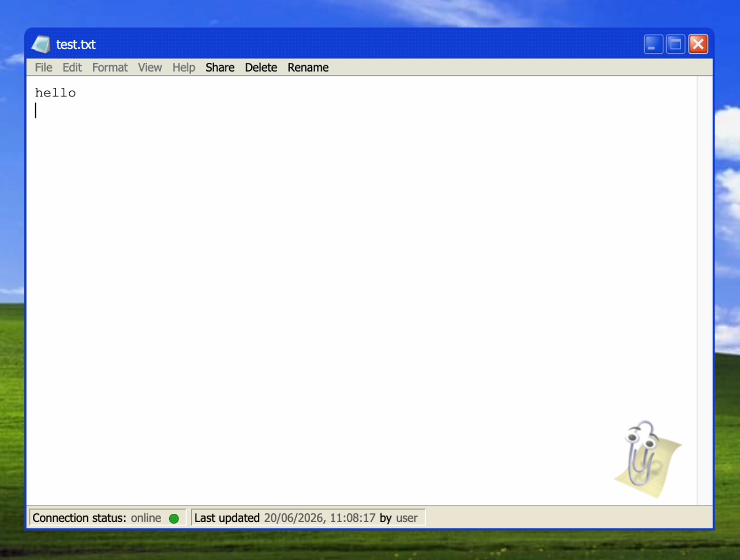Place cursor on the second text line
This screenshot has width=740, height=560.
tap(361, 110)
